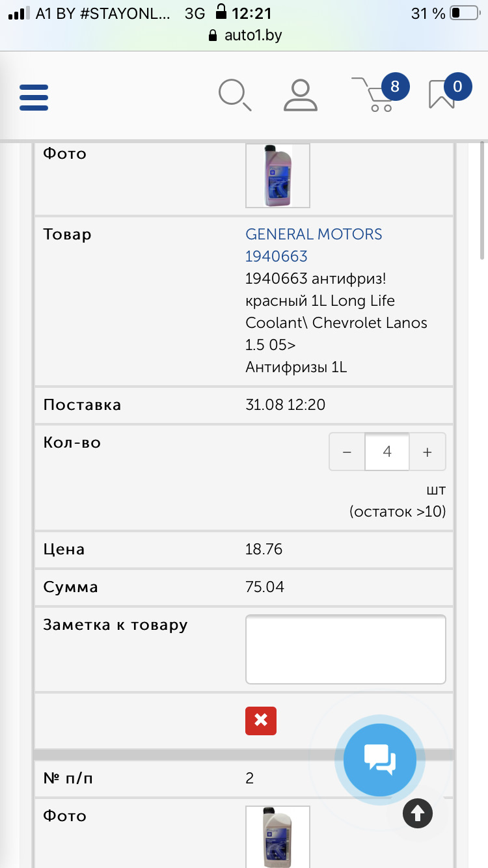Click the quantity field showing 4
This screenshot has height=868, width=488.
pyautogui.click(x=387, y=452)
